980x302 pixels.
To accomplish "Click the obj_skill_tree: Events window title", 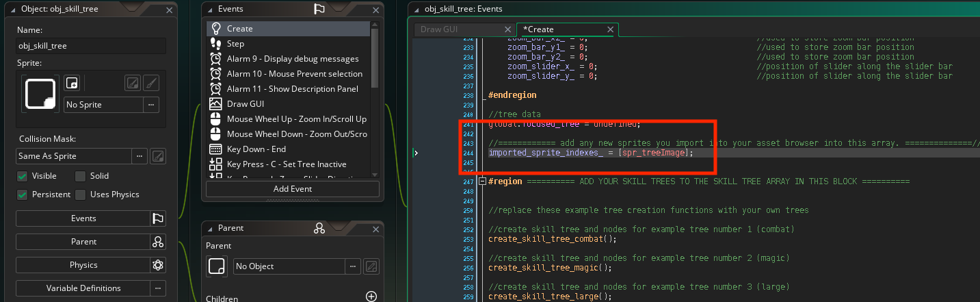I will pos(463,9).
